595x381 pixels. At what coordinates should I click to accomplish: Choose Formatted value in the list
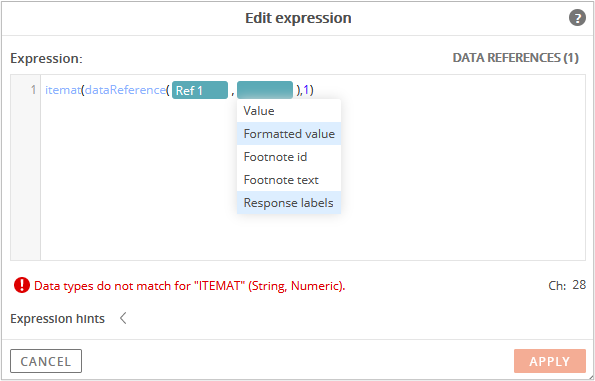[289, 134]
